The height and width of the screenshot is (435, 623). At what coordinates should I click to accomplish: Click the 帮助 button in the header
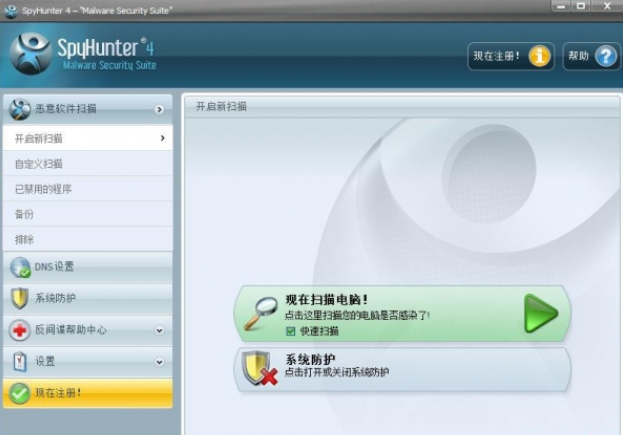pos(579,56)
